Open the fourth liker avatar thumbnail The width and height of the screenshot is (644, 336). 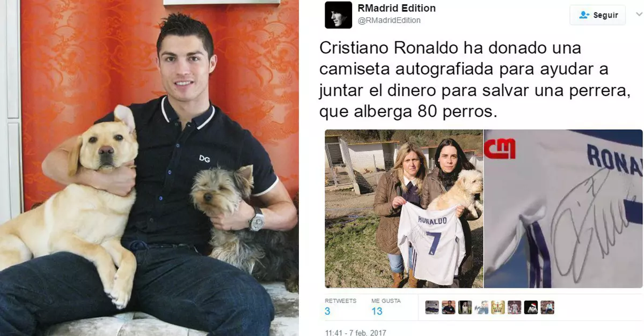click(481, 307)
